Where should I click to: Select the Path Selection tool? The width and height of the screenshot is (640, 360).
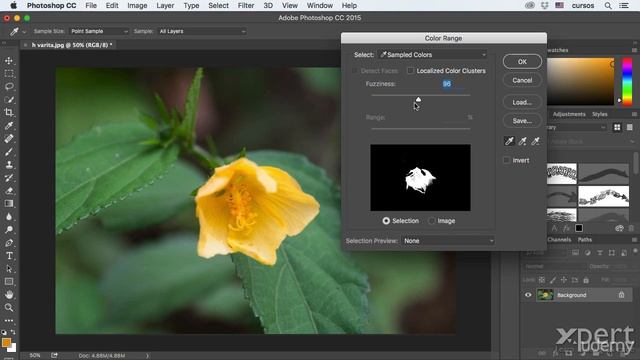(x=9, y=269)
